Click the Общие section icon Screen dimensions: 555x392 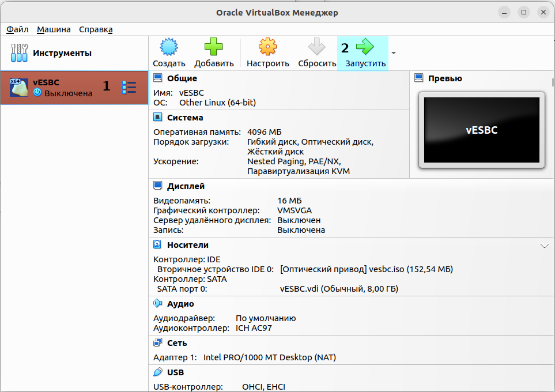click(157, 78)
